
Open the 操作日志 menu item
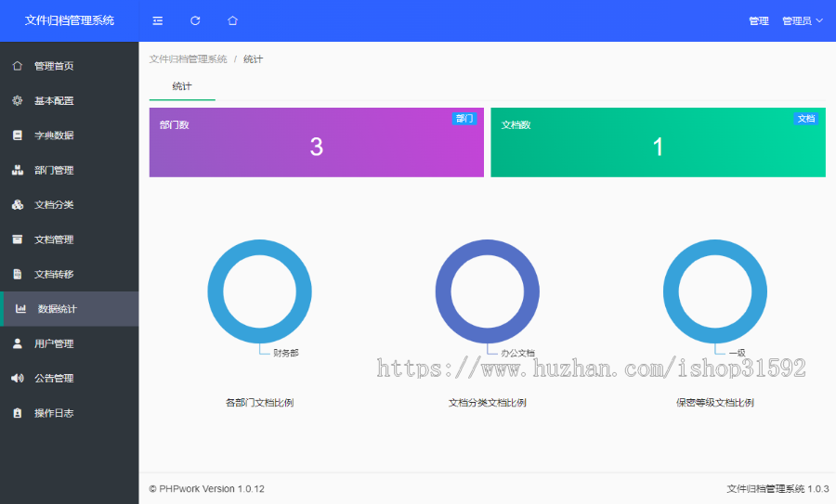70,413
